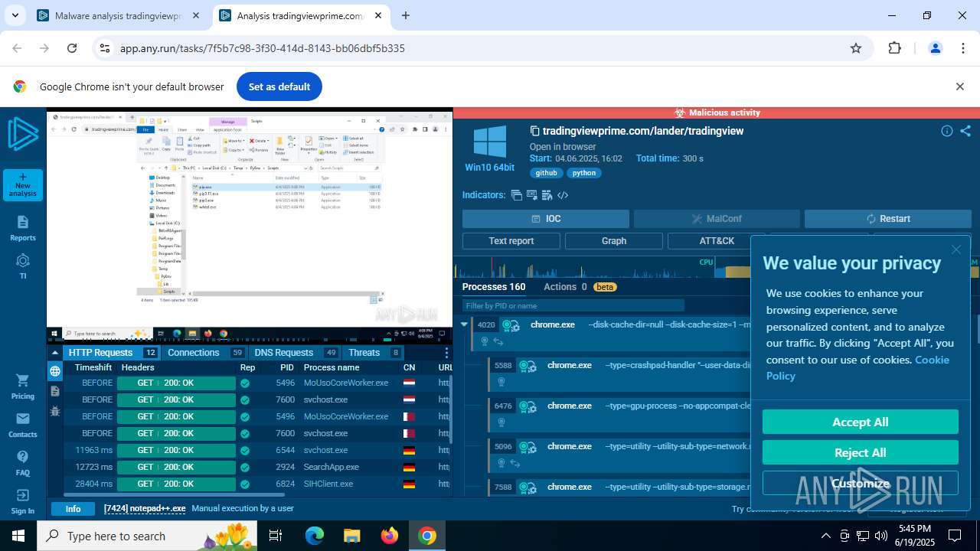Image resolution: width=980 pixels, height=551 pixels.
Task: Open the Chrome tab search dropdown
Action: (15, 15)
